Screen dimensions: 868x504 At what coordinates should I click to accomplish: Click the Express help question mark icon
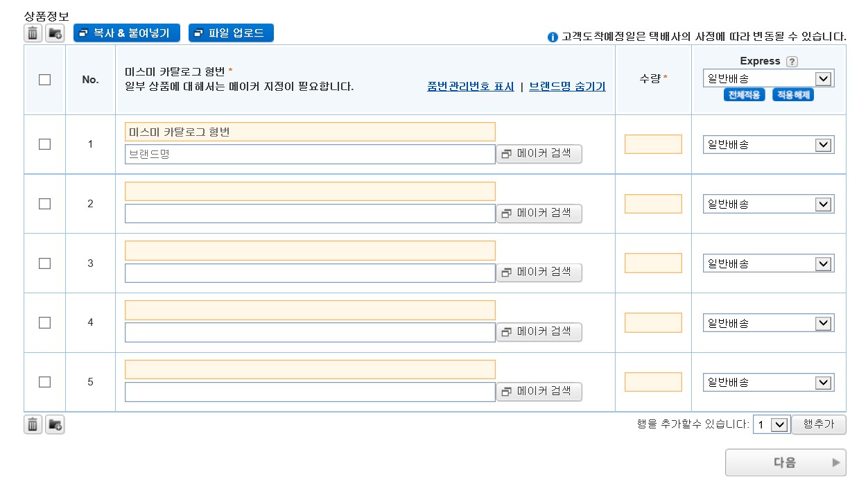tap(792, 61)
